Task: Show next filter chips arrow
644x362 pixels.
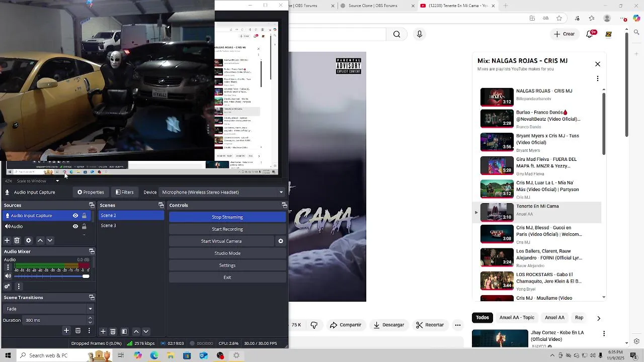Action: point(598,318)
